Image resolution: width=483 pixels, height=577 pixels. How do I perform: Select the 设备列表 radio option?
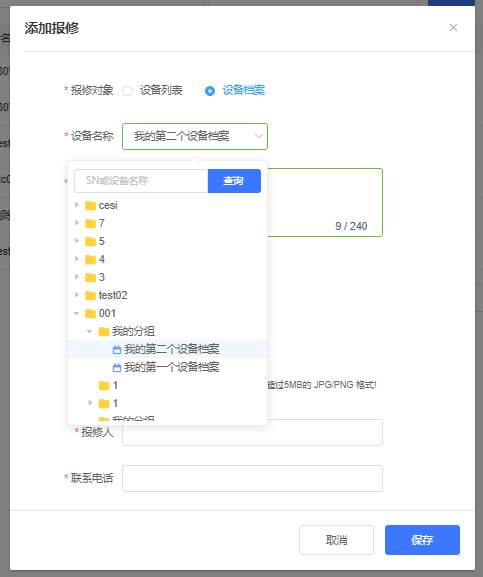(127, 91)
